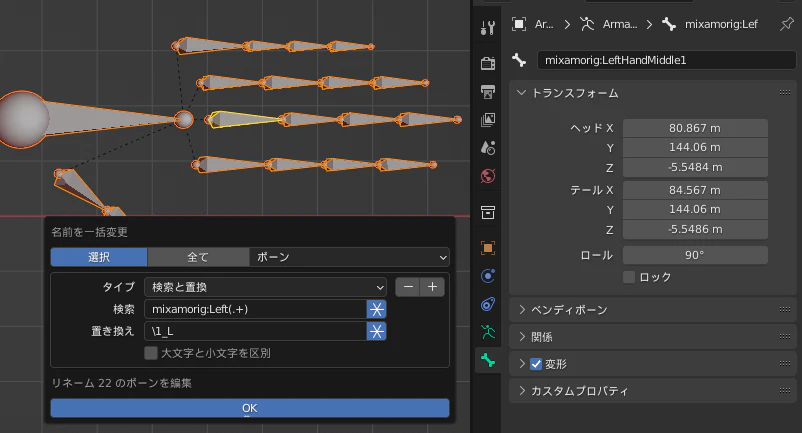Expand the カスタムプロパティ panel
This screenshot has width=802, height=433.
[522, 391]
